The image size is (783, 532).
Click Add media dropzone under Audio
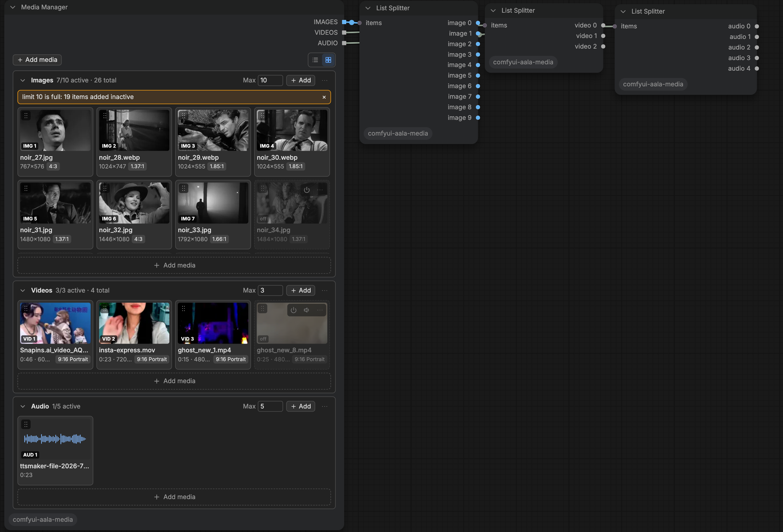(x=174, y=497)
